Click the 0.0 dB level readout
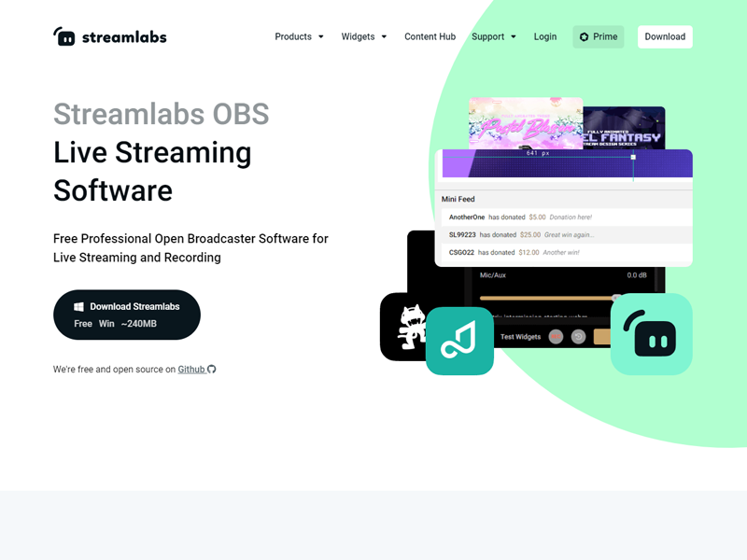 [637, 274]
